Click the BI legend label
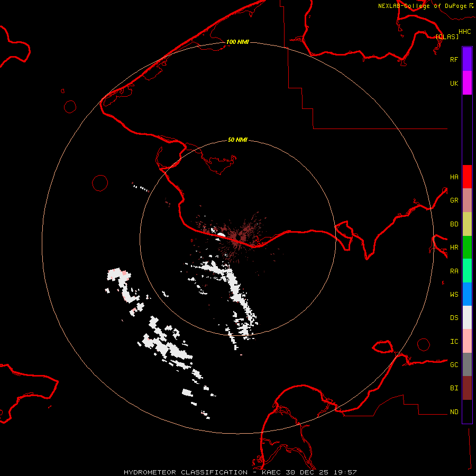Viewport: 476px width, 476px height. coord(454,388)
